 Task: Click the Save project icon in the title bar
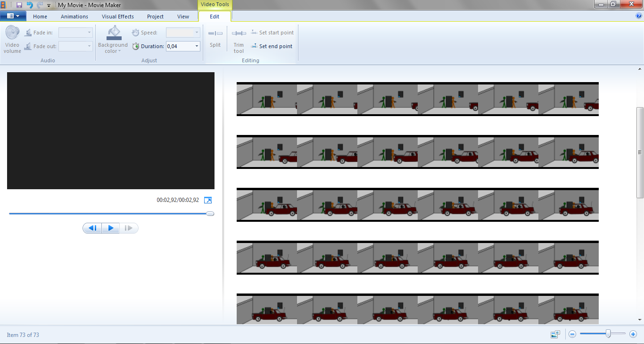19,5
